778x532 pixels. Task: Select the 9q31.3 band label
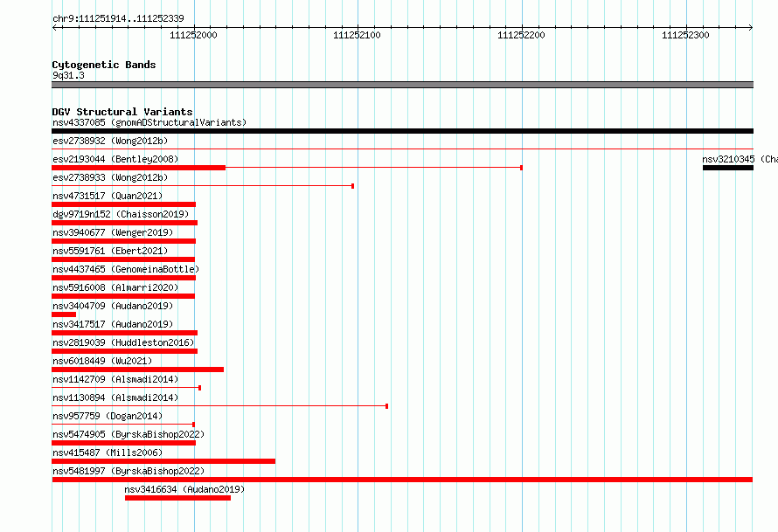68,75
